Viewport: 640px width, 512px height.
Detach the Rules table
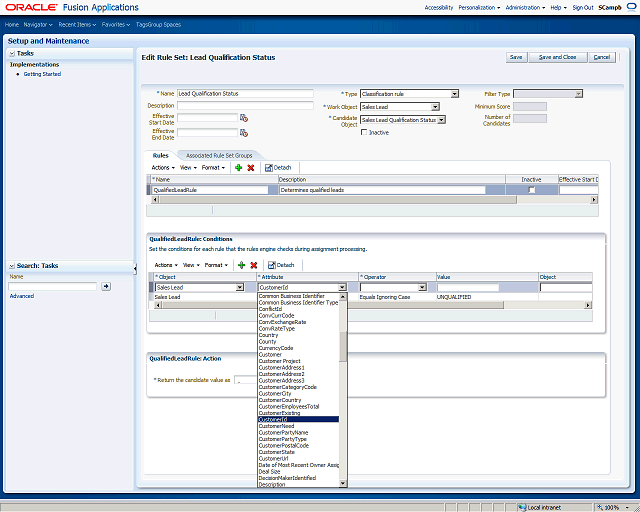[x=278, y=167]
